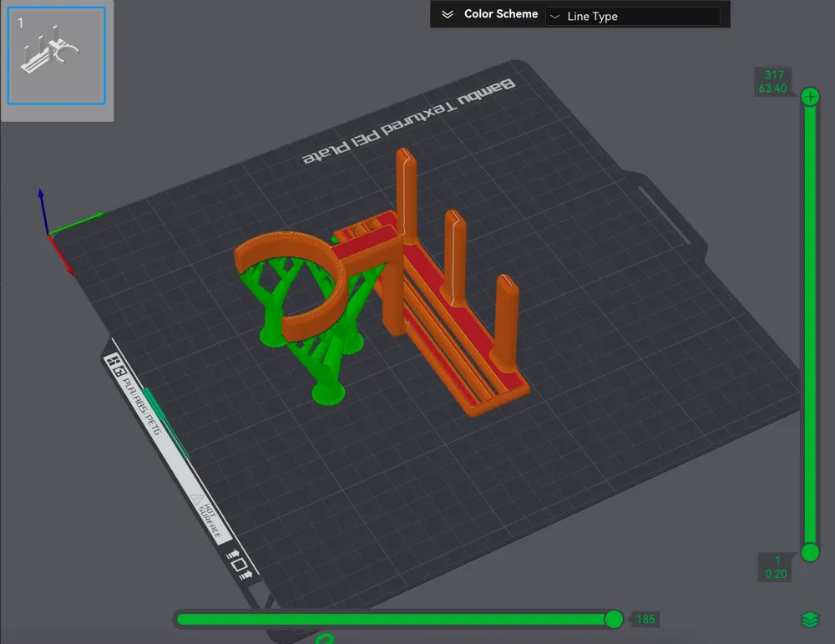Collapse the Color Scheme panel double chevron

pyautogui.click(x=448, y=14)
